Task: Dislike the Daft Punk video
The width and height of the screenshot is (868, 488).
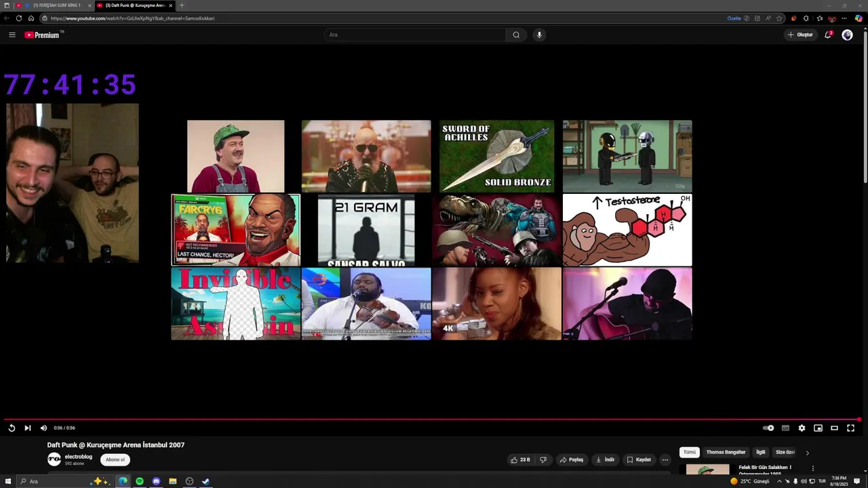Action: [542, 460]
